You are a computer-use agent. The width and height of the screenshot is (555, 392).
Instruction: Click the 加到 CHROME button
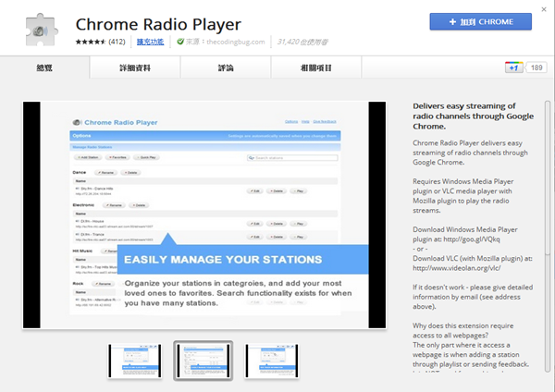tap(479, 21)
